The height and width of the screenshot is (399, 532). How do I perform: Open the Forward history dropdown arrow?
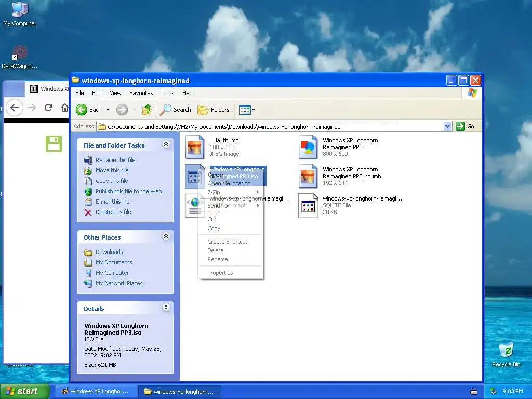tap(135, 110)
